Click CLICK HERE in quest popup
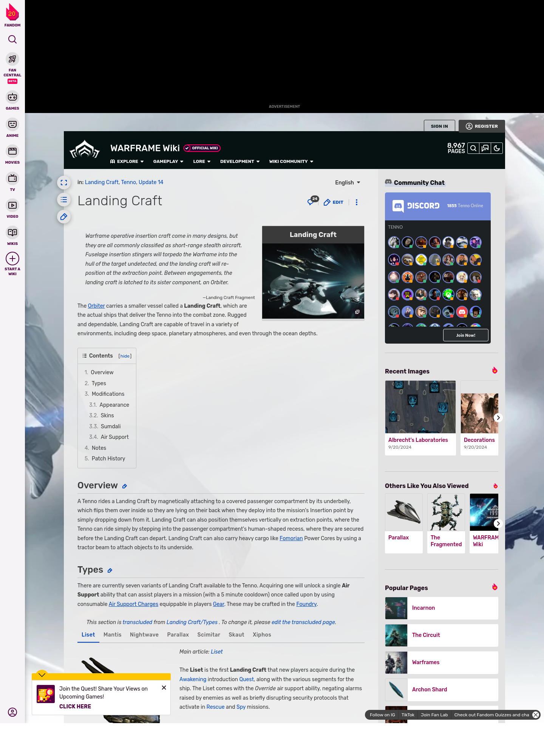The width and height of the screenshot is (544, 756). 75,706
